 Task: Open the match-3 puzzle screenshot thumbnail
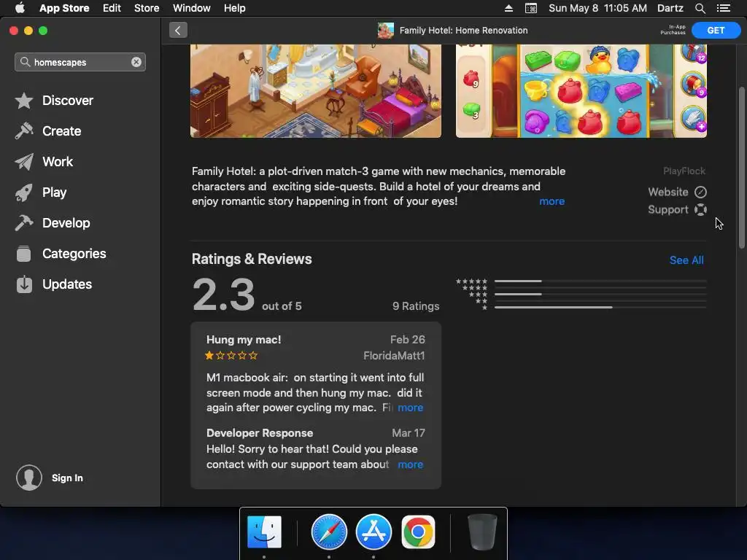pos(581,91)
